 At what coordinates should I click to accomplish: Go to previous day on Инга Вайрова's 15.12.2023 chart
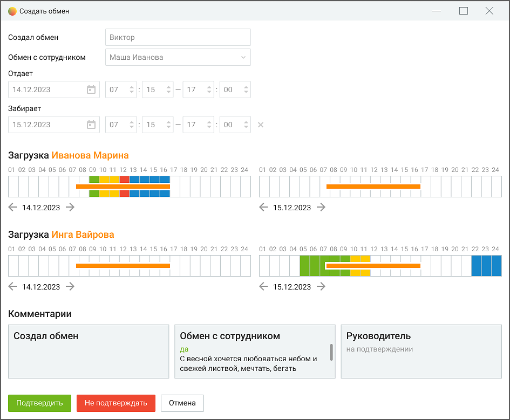(x=263, y=286)
